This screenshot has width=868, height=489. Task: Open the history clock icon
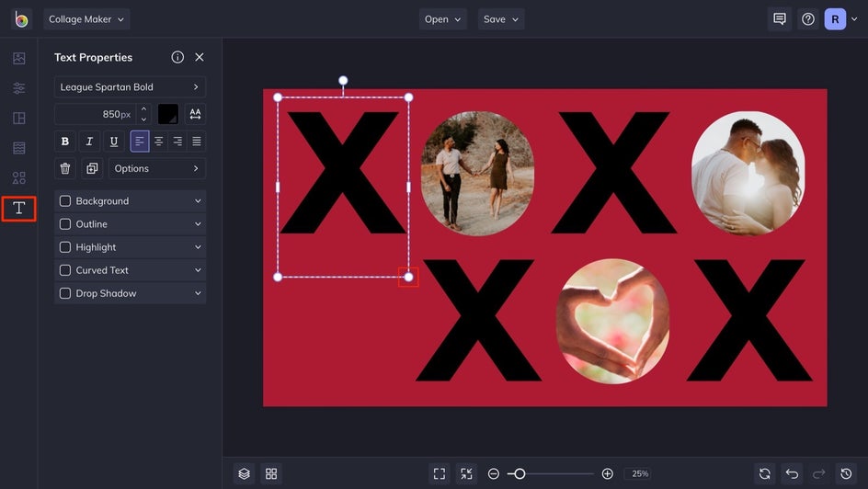[846, 473]
